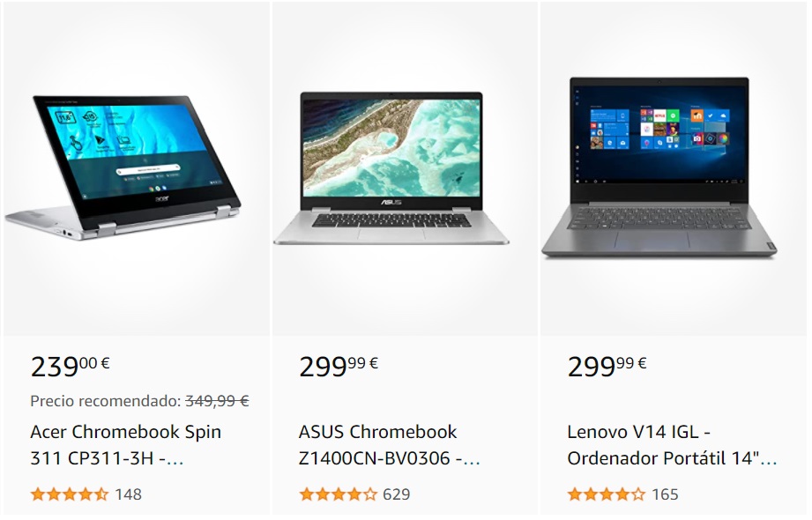
Task: View the 629 reviews for ASUS
Action: 397,494
